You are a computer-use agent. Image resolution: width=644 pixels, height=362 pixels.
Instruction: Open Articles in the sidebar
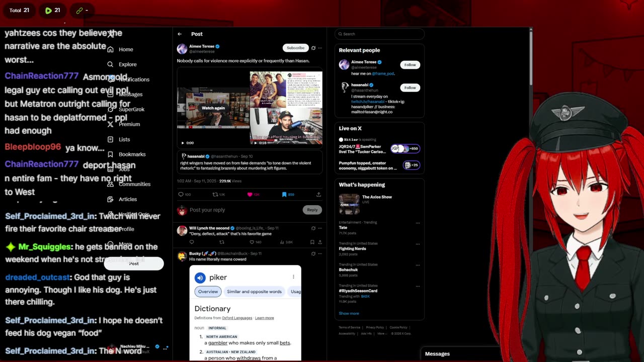128,199
